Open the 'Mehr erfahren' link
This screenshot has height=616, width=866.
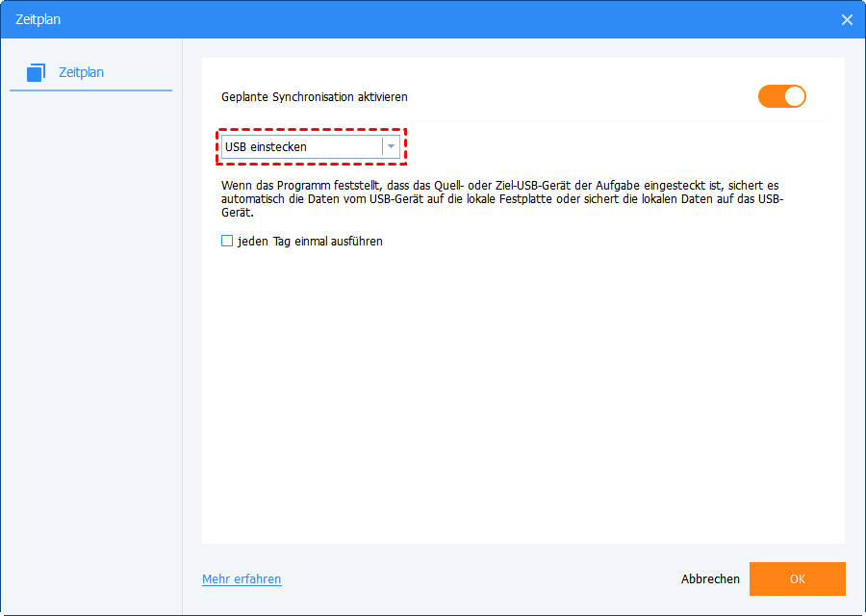242,579
